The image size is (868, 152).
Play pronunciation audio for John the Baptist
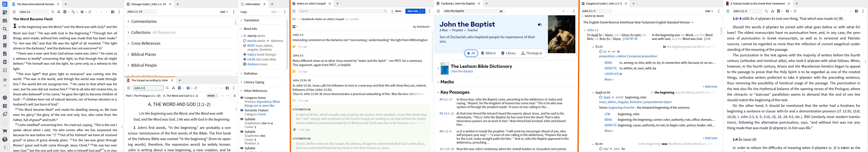point(539,25)
